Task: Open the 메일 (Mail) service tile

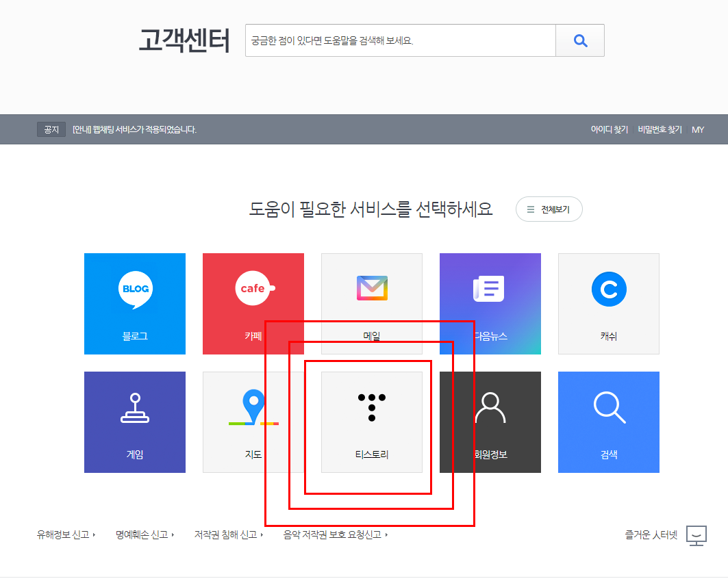Action: (371, 303)
